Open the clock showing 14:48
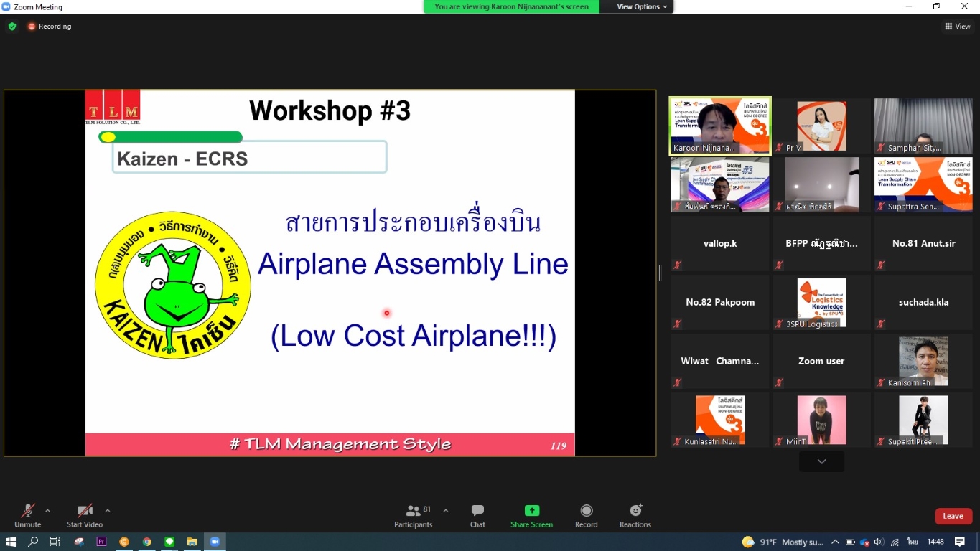The image size is (980, 551). (935, 542)
